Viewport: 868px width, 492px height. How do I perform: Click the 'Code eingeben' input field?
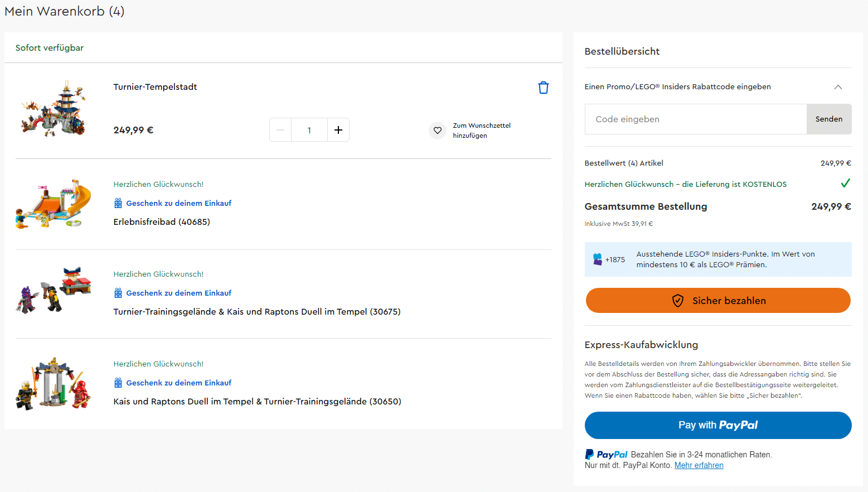[696, 119]
